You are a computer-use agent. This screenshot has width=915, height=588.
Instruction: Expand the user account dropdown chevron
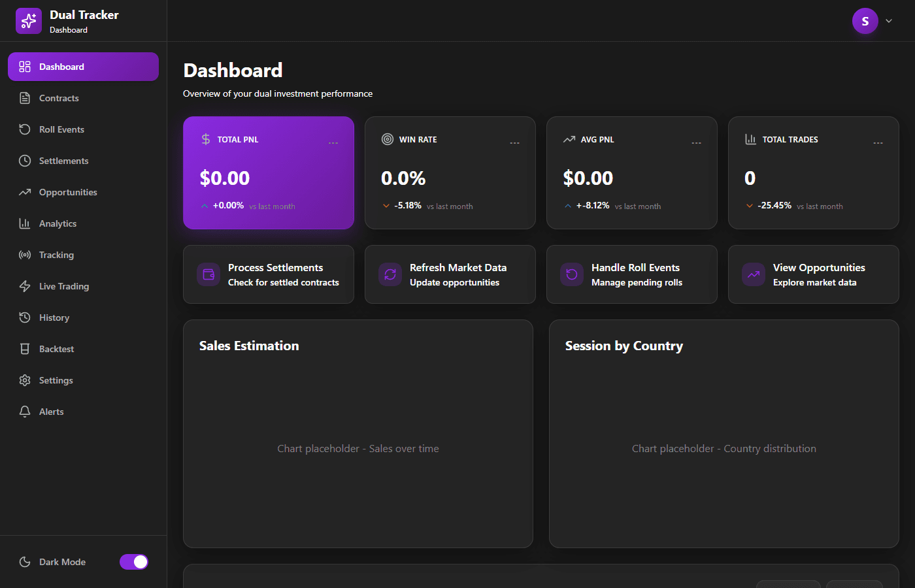point(889,21)
